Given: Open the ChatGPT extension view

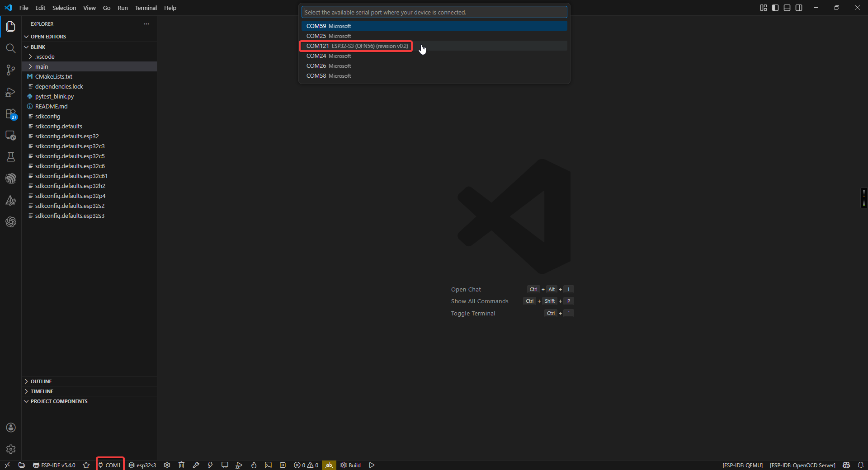Looking at the screenshot, I should coord(11,222).
